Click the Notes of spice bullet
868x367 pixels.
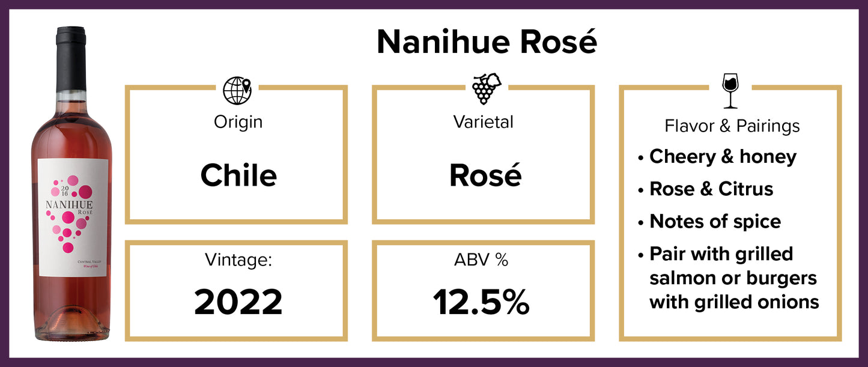715,222
